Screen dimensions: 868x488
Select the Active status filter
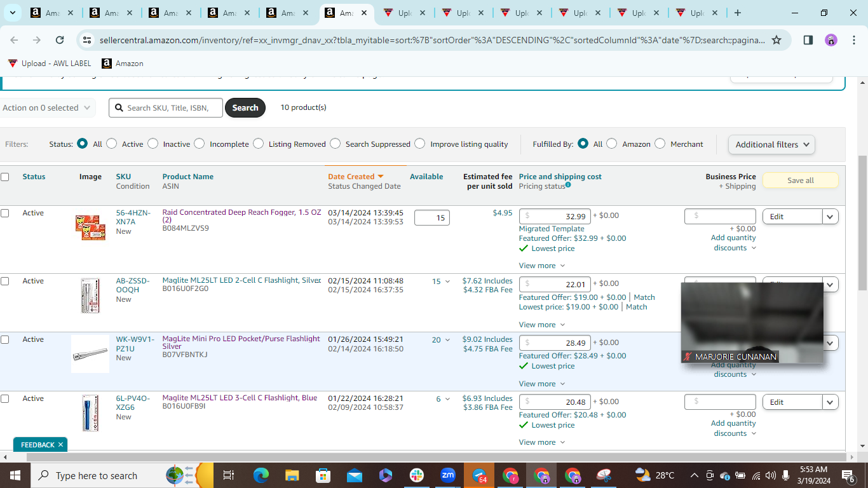pyautogui.click(x=112, y=144)
